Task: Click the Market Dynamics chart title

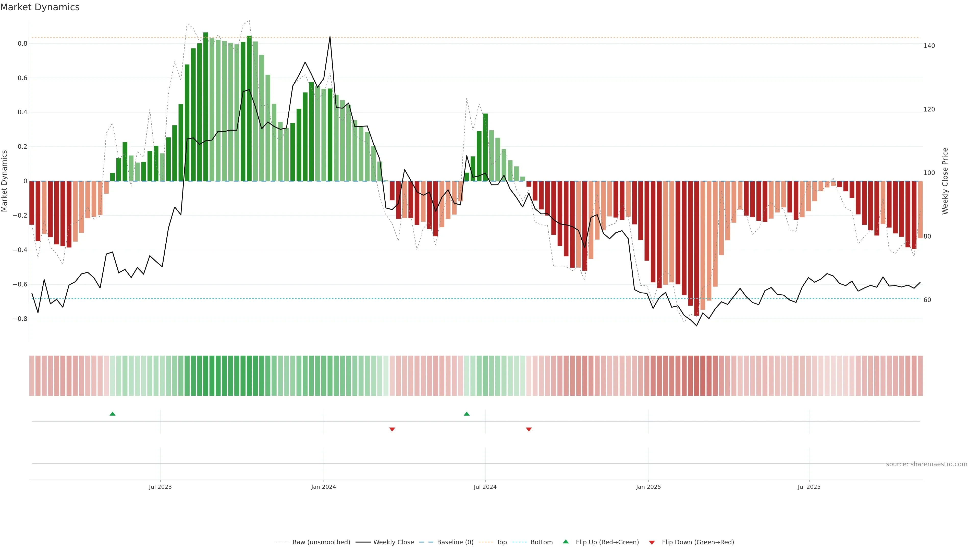Action: 40,7
